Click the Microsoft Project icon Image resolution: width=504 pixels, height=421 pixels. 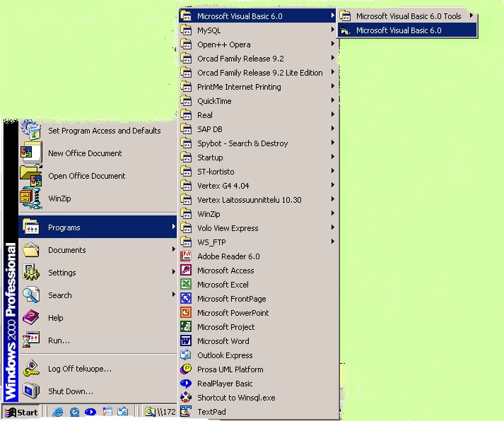186,327
